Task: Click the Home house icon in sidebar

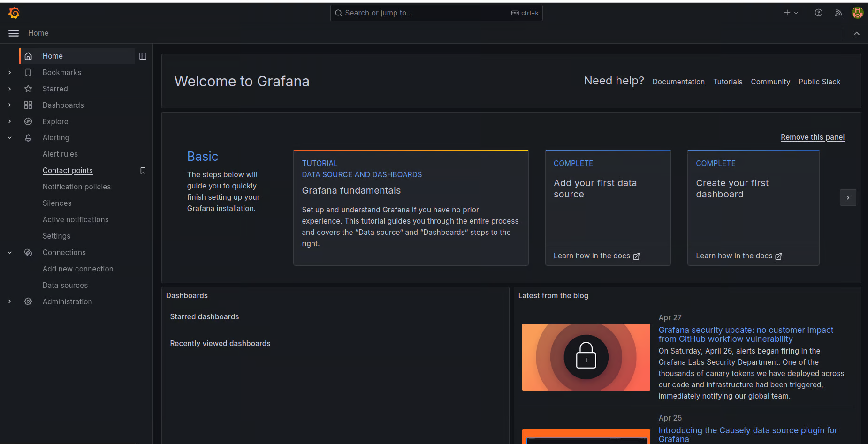Action: click(28, 56)
